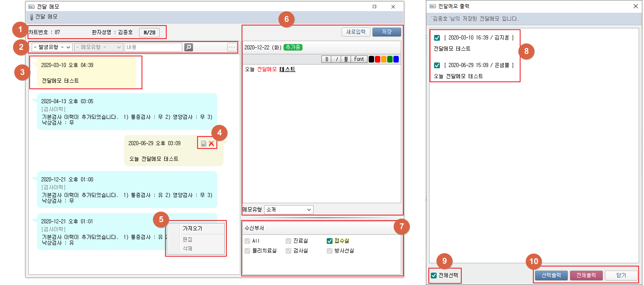Uncheck the 접수실 department checkbox
Screen dimensions: 644x285
coord(330,241)
